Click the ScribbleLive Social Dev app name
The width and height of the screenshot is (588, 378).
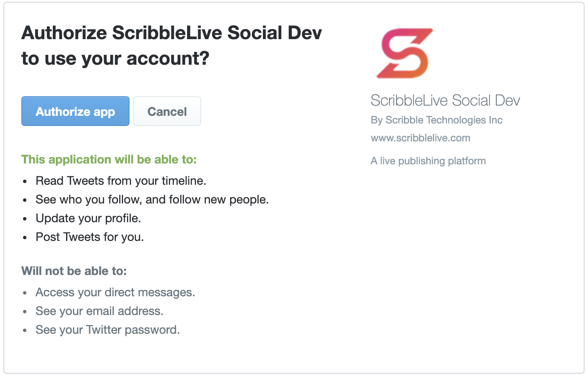pos(445,100)
